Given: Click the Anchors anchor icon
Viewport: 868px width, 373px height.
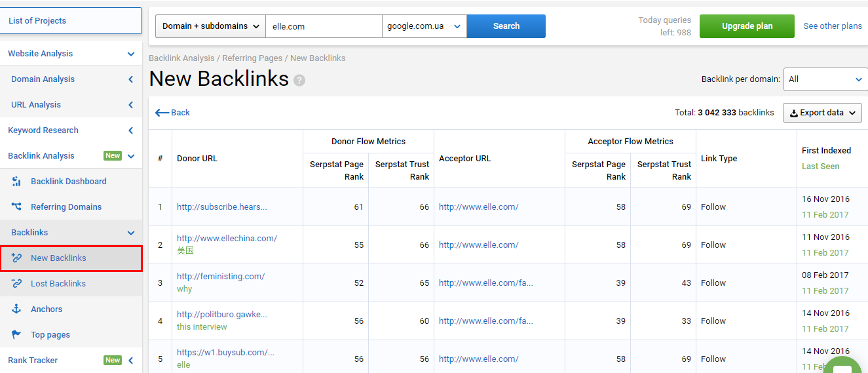Looking at the screenshot, I should click(x=17, y=309).
